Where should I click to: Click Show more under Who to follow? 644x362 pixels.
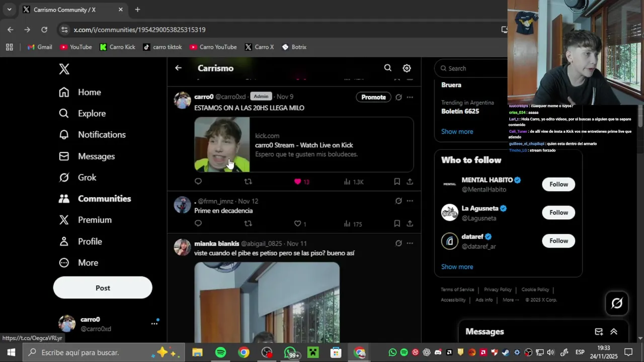457,267
